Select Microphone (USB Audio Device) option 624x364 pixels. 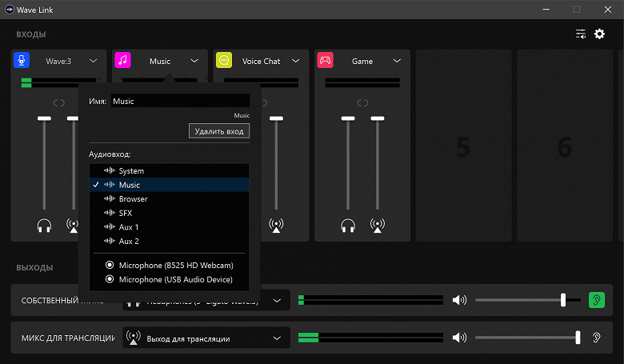170,279
